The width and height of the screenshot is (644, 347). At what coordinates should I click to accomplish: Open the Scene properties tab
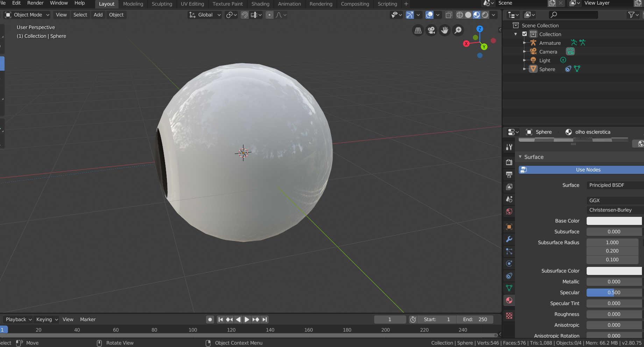[509, 199]
